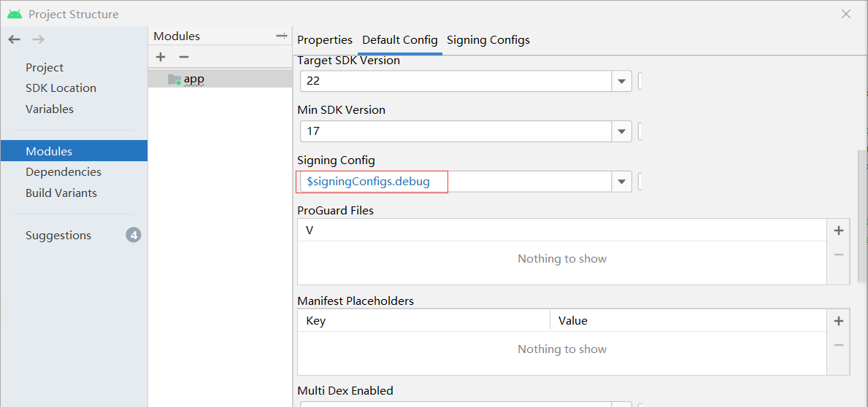Remove a ProGuard file with minus
The image size is (868, 407).
[839, 255]
